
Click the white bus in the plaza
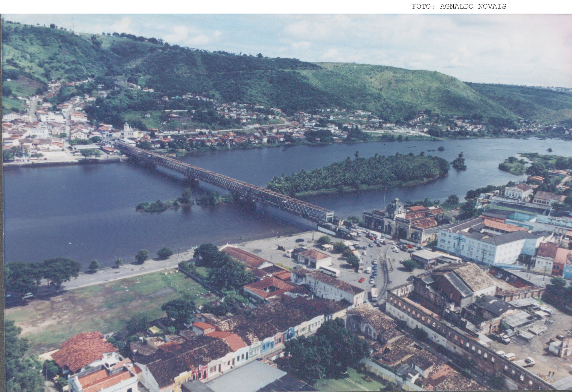pos(329,271)
